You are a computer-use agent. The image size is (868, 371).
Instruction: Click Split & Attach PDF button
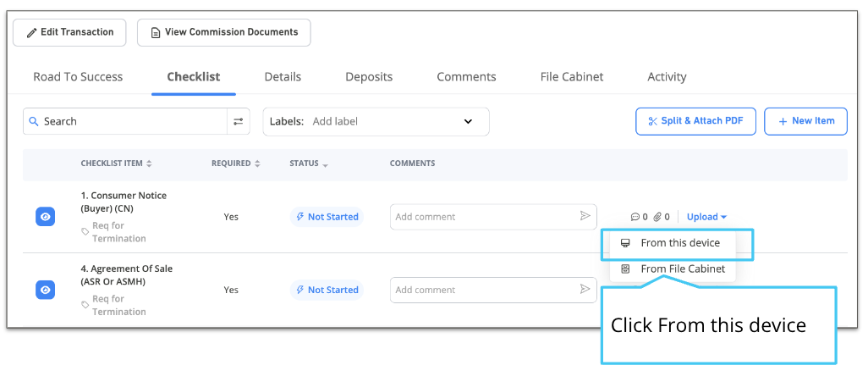click(x=696, y=121)
